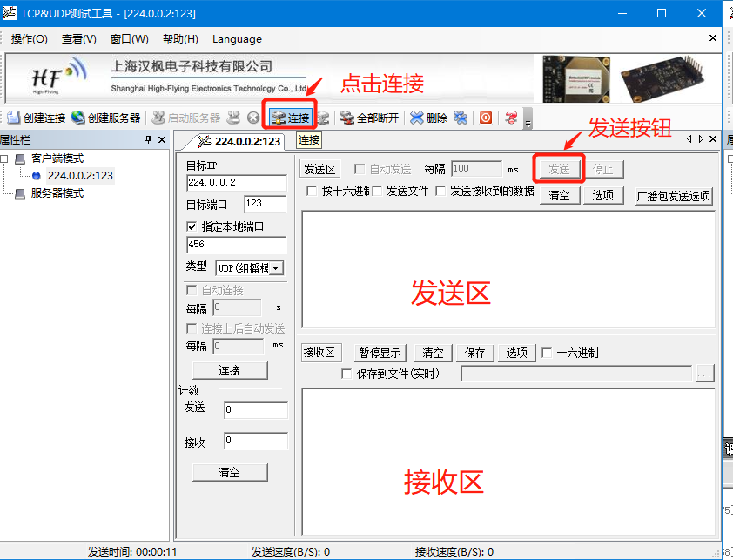This screenshot has width=733, height=560.
Task: Click the 创建连接 toolbar button
Action: (37, 118)
